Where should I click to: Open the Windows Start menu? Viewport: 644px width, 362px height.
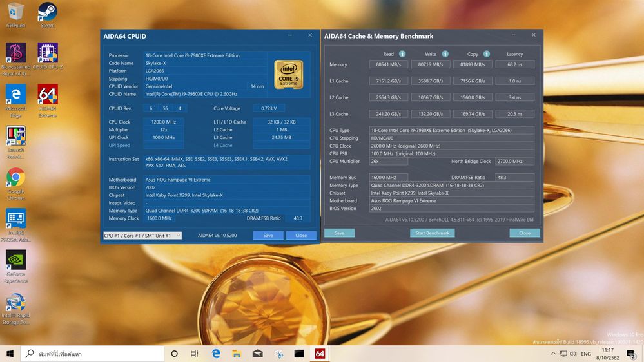click(x=10, y=354)
